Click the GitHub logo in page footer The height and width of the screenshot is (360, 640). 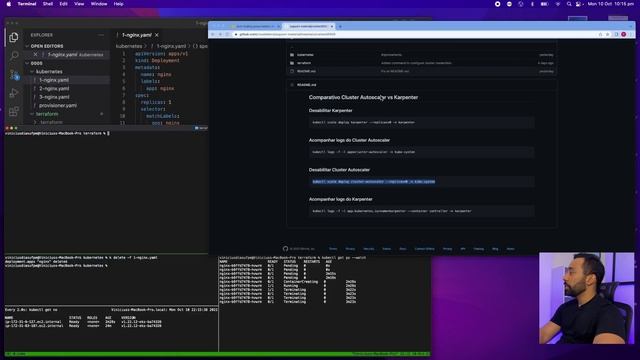(x=285, y=249)
